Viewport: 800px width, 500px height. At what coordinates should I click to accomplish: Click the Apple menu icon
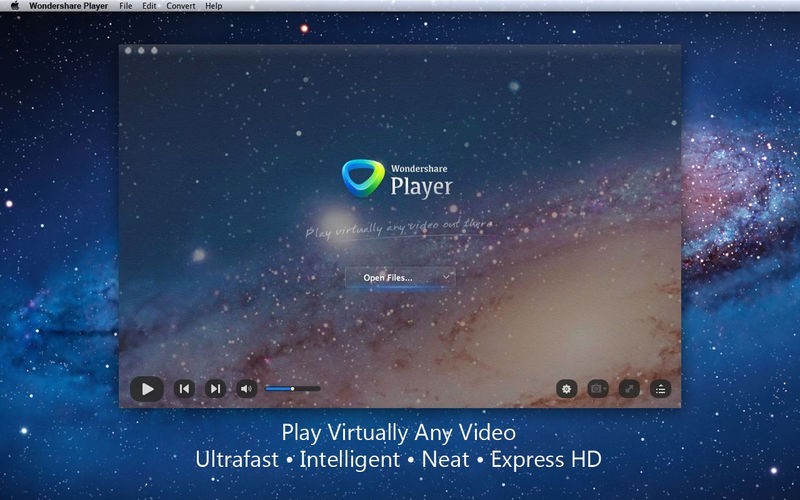tap(15, 6)
